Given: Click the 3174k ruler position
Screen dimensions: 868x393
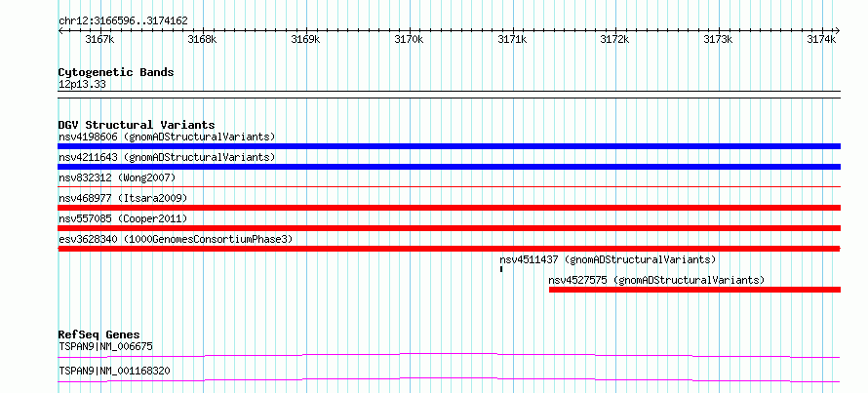Looking at the screenshot, I should click(821, 40).
